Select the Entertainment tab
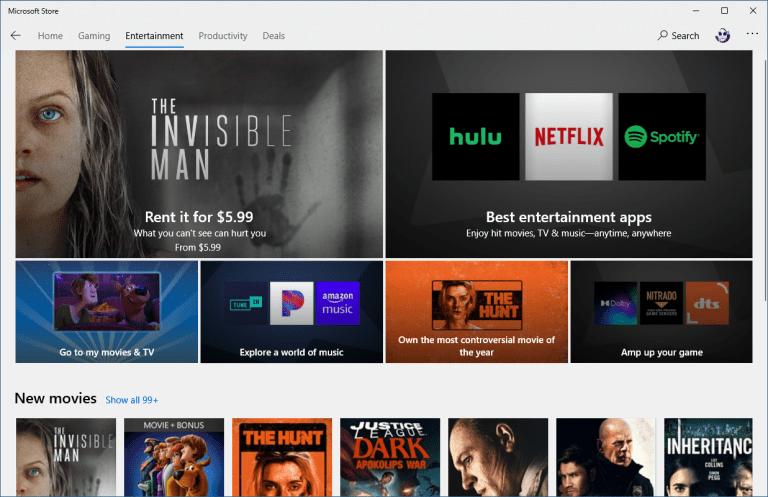Screen dimensions: 768x497 (154, 36)
